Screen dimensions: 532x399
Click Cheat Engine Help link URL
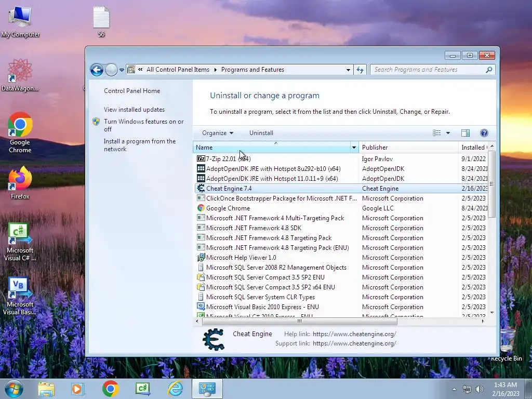tap(354, 334)
